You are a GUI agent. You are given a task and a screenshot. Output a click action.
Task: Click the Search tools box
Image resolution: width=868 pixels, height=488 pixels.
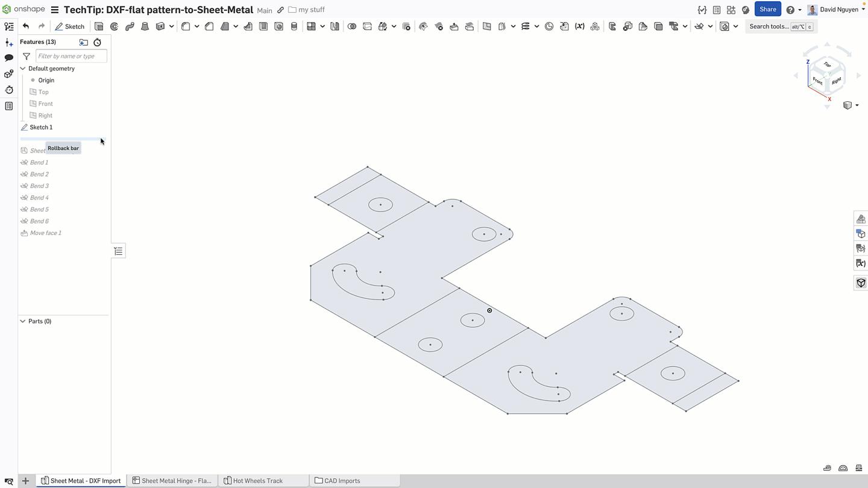781,27
